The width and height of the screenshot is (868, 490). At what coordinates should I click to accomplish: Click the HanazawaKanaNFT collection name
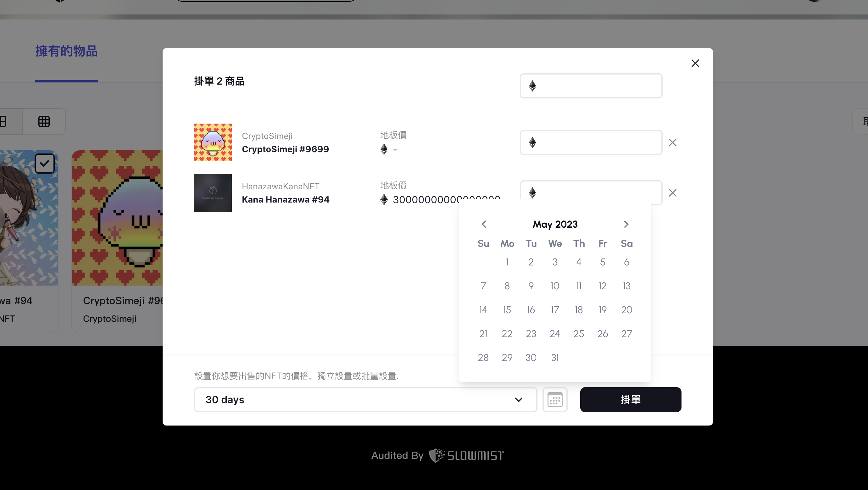coord(281,187)
